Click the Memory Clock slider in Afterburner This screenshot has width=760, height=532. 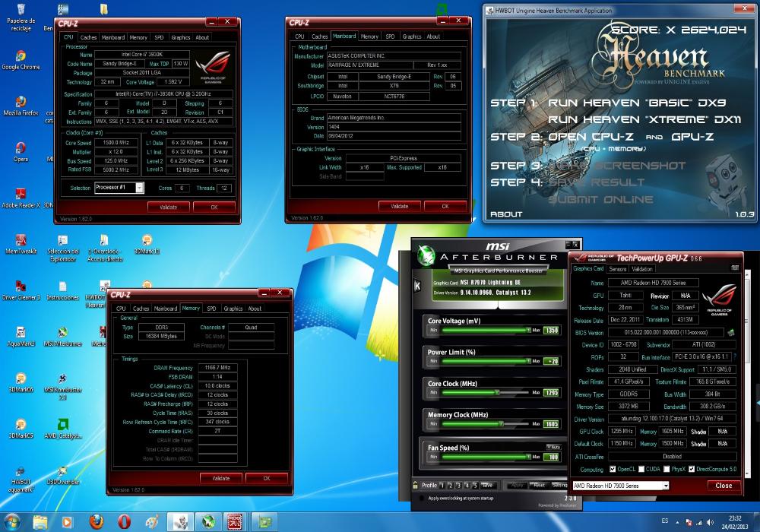click(x=486, y=424)
